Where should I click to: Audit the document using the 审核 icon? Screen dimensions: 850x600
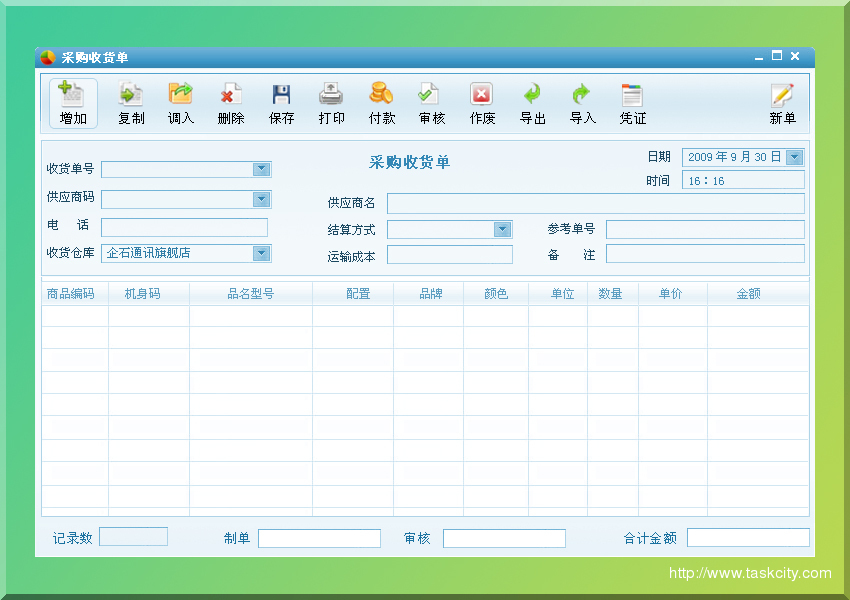tap(430, 103)
